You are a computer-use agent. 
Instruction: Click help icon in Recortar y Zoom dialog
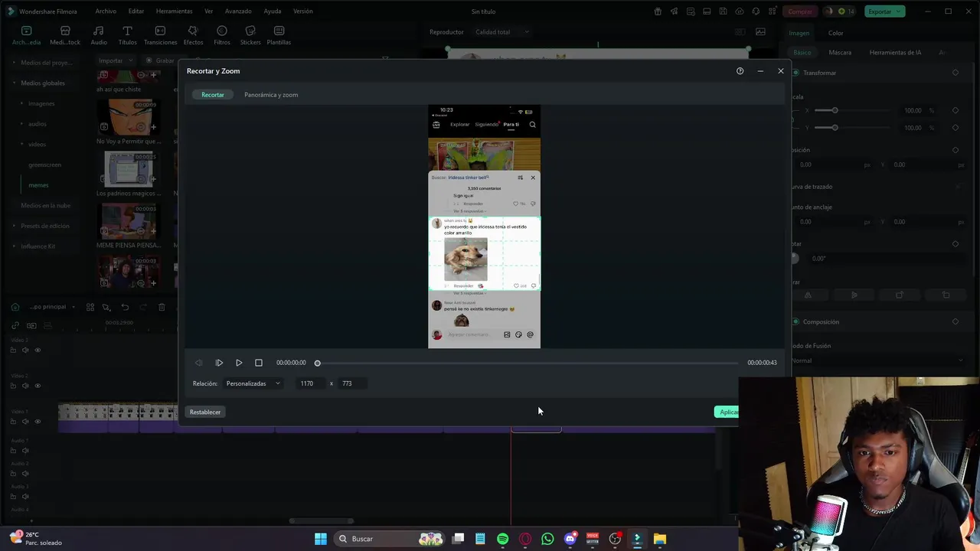[740, 71]
